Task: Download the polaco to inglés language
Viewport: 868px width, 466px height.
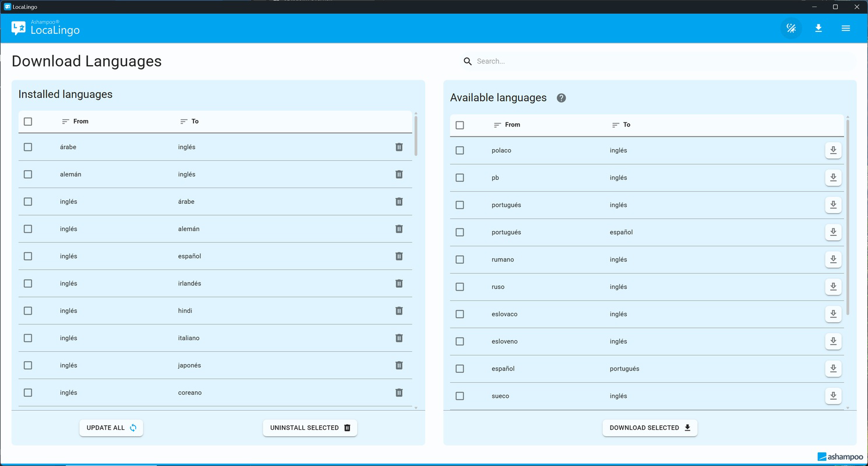Action: (833, 150)
